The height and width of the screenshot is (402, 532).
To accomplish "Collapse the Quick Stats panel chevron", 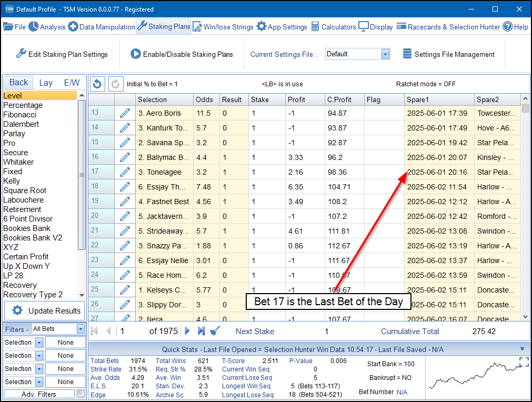I will point(522,349).
